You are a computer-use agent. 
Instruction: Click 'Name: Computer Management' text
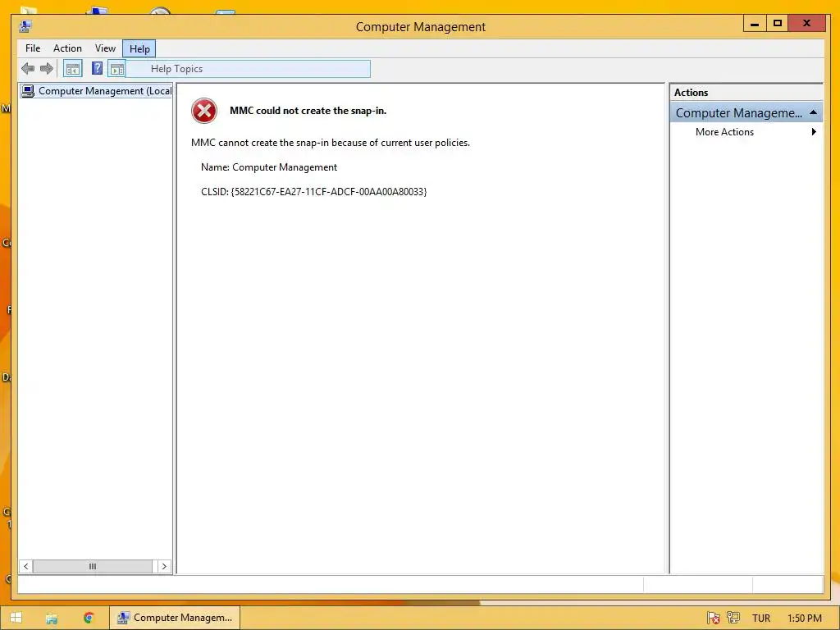tap(269, 167)
